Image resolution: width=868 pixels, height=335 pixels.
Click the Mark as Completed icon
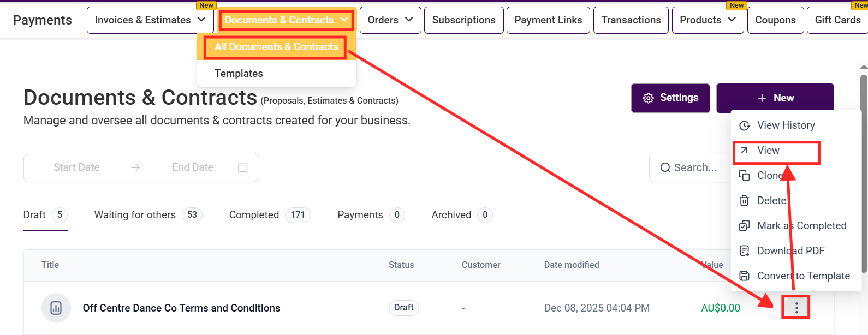point(744,226)
